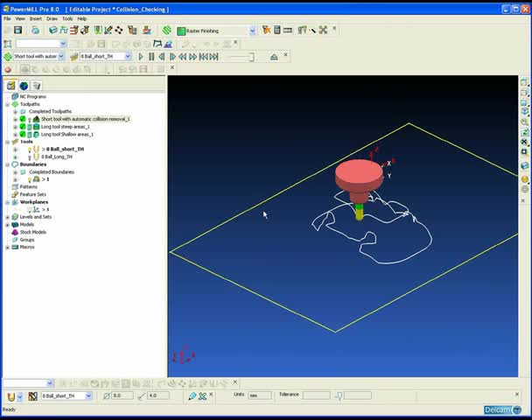
Task: Expand the Models tree node
Action: pyautogui.click(x=7, y=225)
